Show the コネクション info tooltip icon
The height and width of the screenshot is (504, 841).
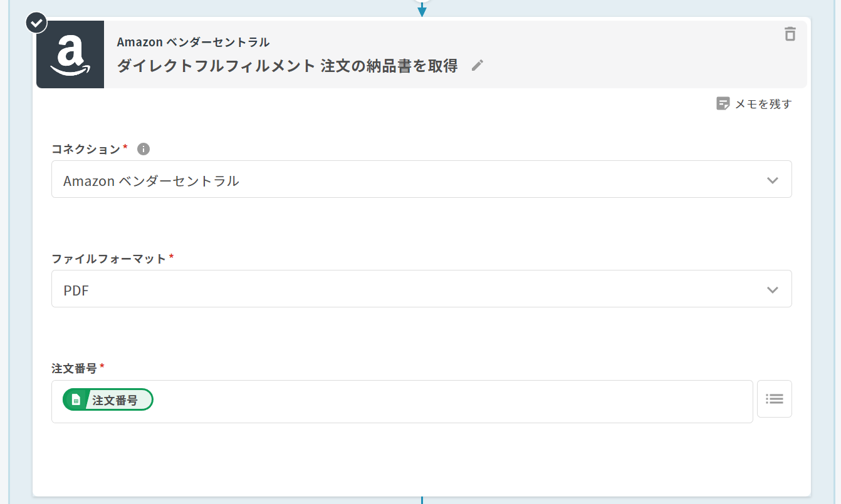(x=143, y=149)
